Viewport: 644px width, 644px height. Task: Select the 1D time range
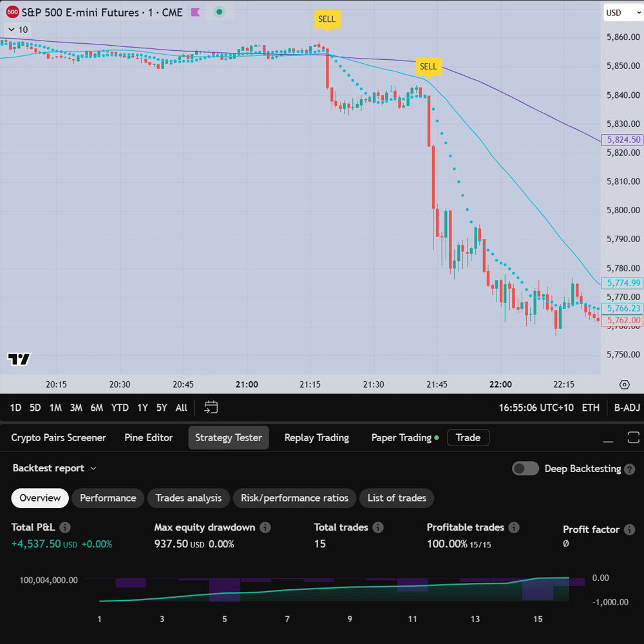coord(15,408)
